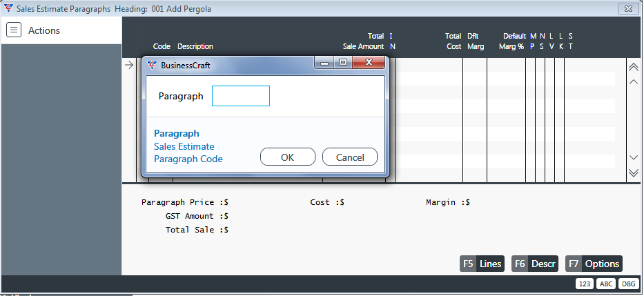
Task: Maximize the BusinessCraft dialog
Action: point(343,63)
